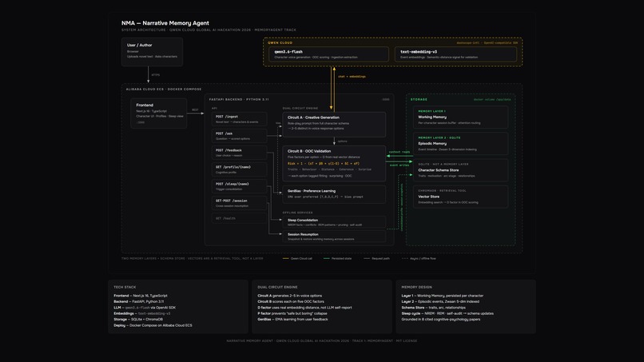This screenshot has width=644, height=362.
Task: Click the "Grounded in 8 cited cognitive-psychology papers" line
Action: (441, 320)
